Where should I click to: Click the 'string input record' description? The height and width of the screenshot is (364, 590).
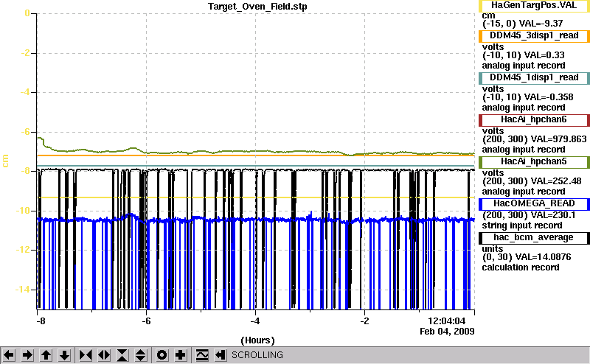click(522, 225)
